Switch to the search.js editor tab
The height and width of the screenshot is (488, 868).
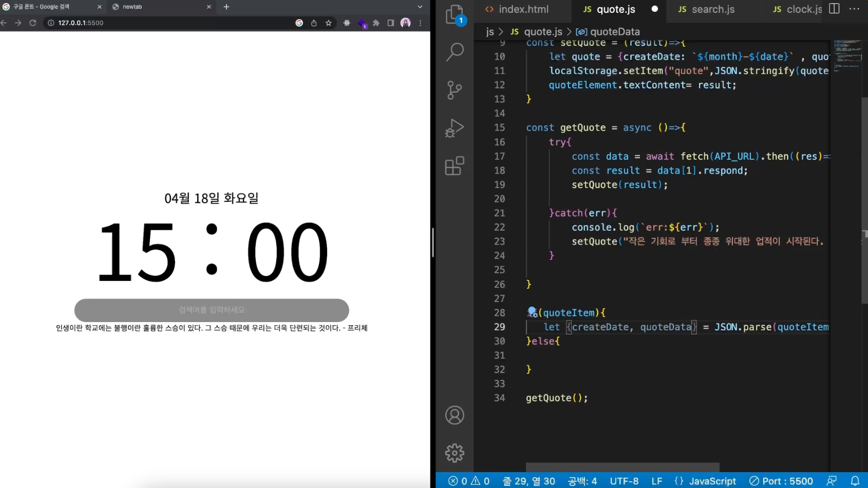pos(707,9)
